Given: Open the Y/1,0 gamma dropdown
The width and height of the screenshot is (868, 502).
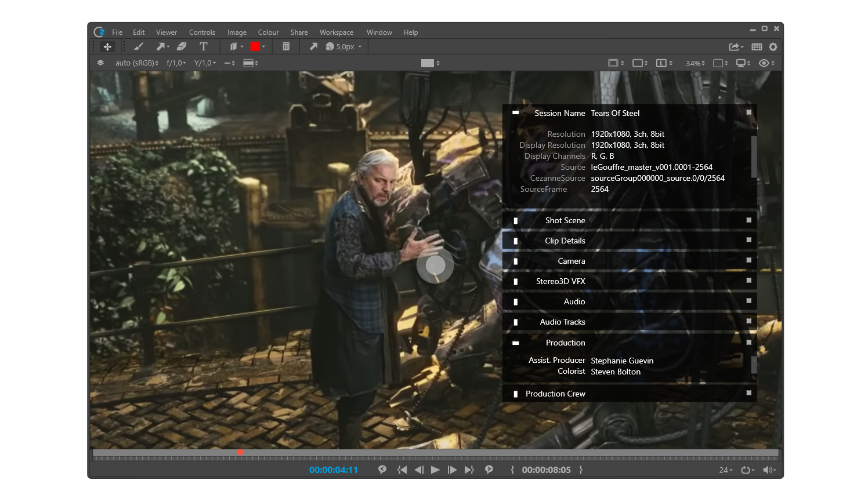Looking at the screenshot, I should click(205, 63).
